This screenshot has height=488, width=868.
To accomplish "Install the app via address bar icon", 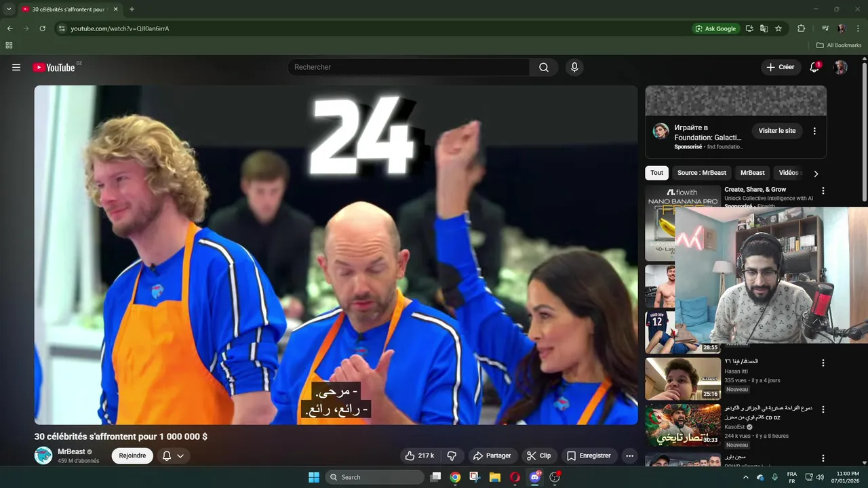I will 749,28.
